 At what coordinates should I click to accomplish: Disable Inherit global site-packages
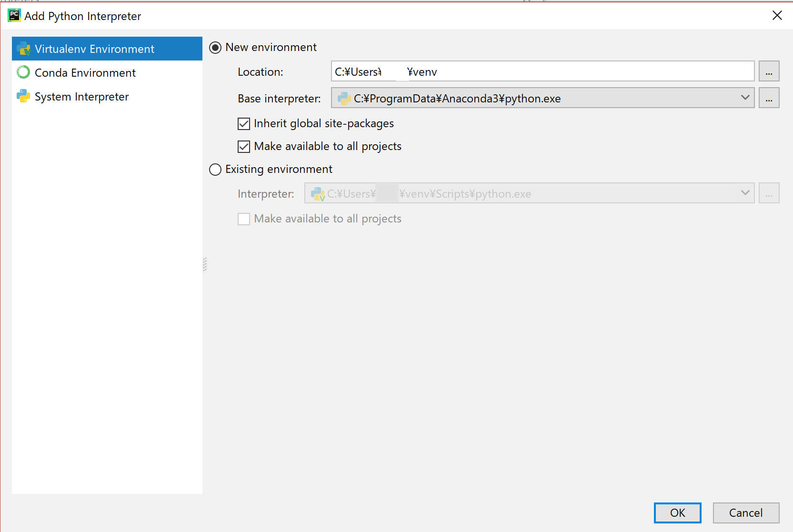pyautogui.click(x=243, y=123)
